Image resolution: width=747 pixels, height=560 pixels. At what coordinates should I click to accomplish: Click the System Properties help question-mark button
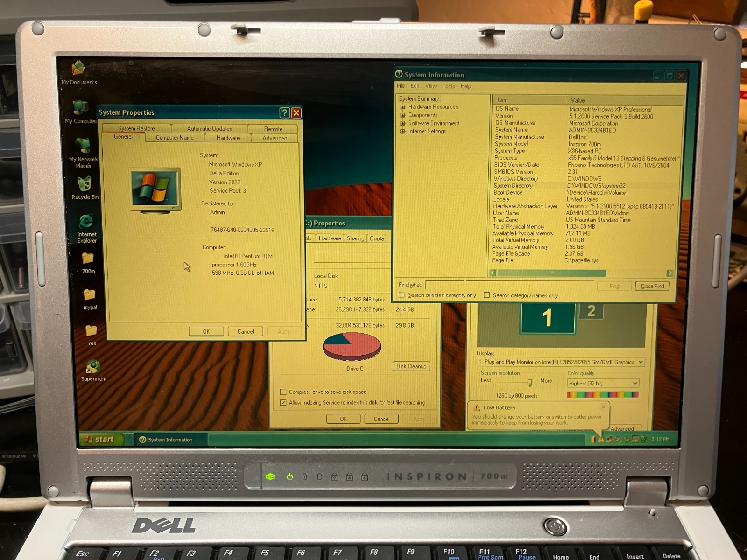pos(284,112)
